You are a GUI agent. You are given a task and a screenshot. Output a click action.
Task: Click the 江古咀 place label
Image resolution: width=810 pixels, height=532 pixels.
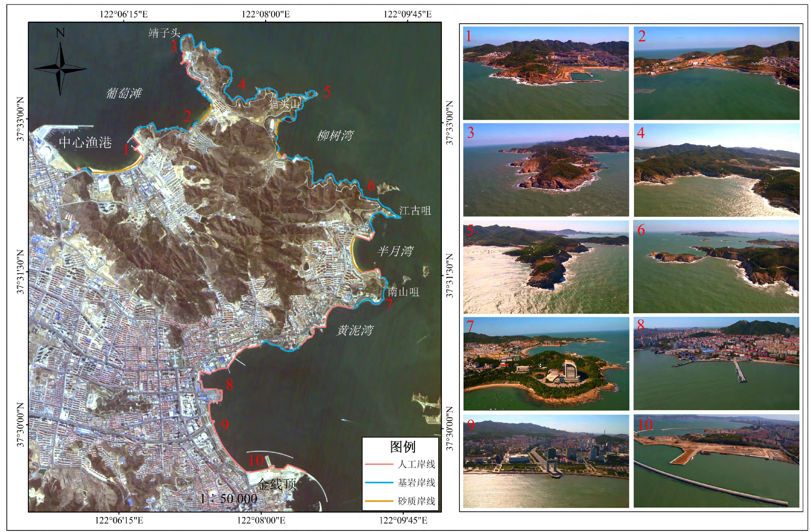(x=415, y=211)
